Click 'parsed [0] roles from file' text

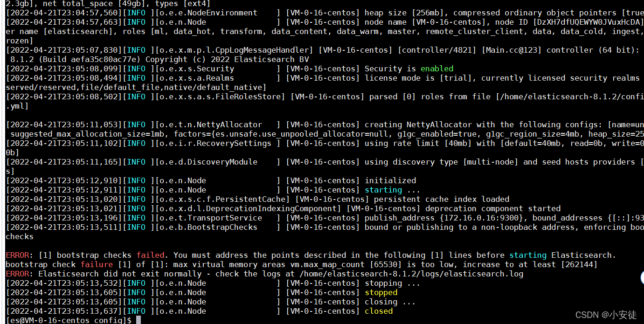point(430,97)
